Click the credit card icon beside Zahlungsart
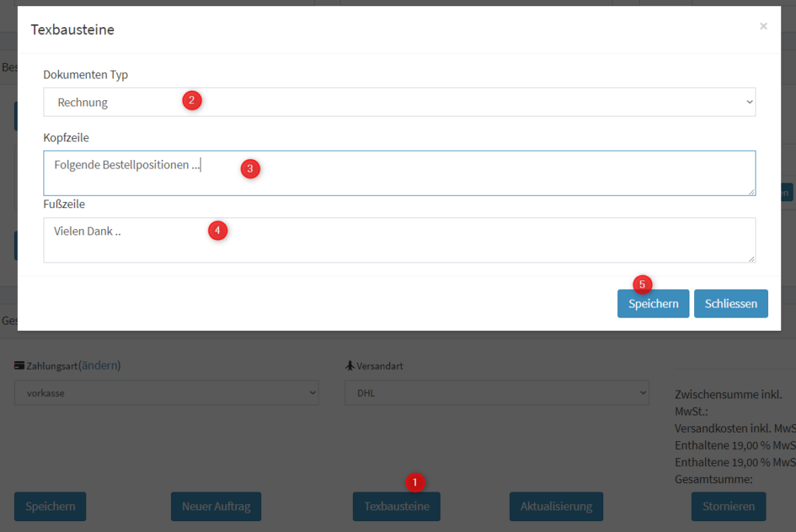This screenshot has width=796, height=532. tap(19, 366)
